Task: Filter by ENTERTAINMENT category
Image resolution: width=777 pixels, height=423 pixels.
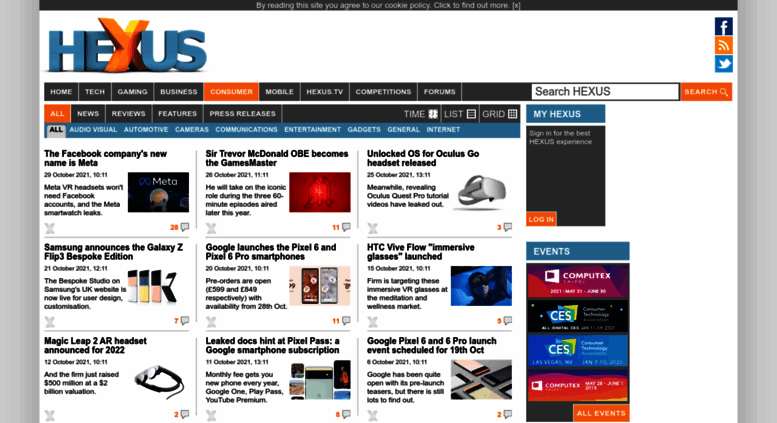Action: (312, 130)
